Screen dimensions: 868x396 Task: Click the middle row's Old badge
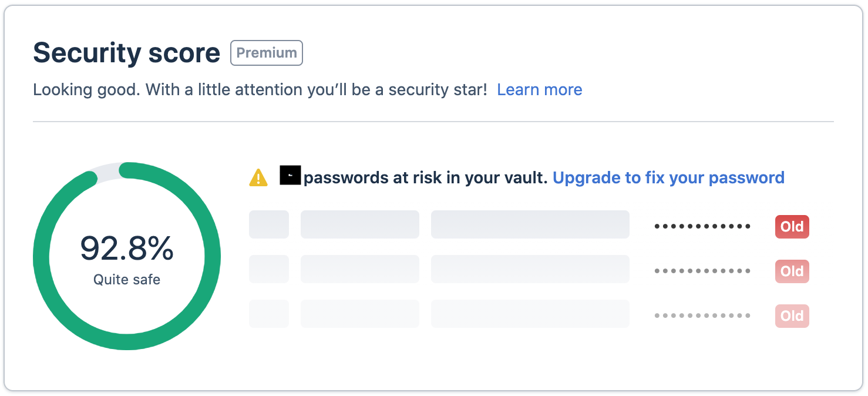tap(792, 271)
